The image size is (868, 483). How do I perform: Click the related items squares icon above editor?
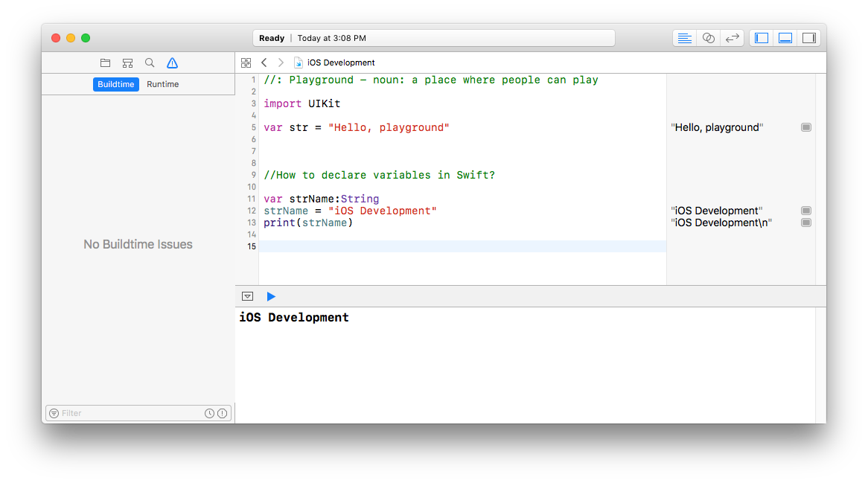247,63
